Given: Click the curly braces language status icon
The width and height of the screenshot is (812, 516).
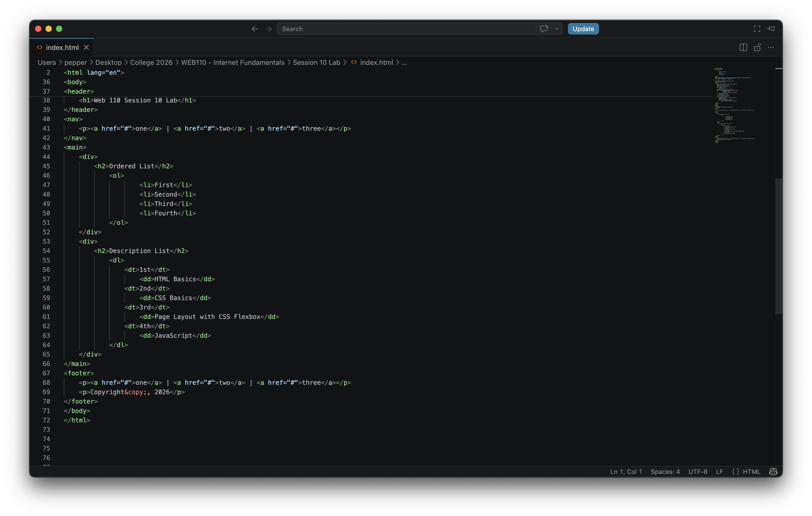Looking at the screenshot, I should 735,472.
